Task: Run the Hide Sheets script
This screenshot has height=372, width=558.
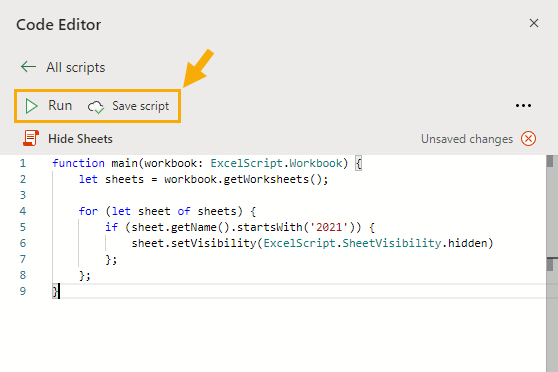Action: 60,106
